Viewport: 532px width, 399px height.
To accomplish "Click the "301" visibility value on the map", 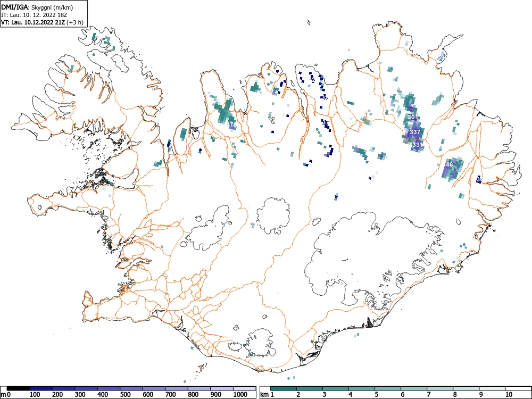I will point(413,117).
